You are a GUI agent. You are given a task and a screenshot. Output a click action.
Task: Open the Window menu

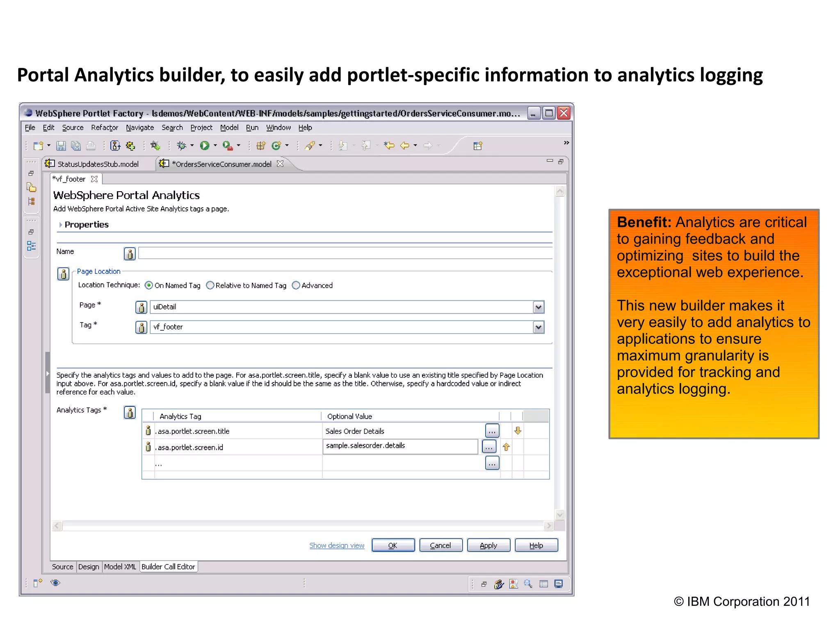coord(278,128)
